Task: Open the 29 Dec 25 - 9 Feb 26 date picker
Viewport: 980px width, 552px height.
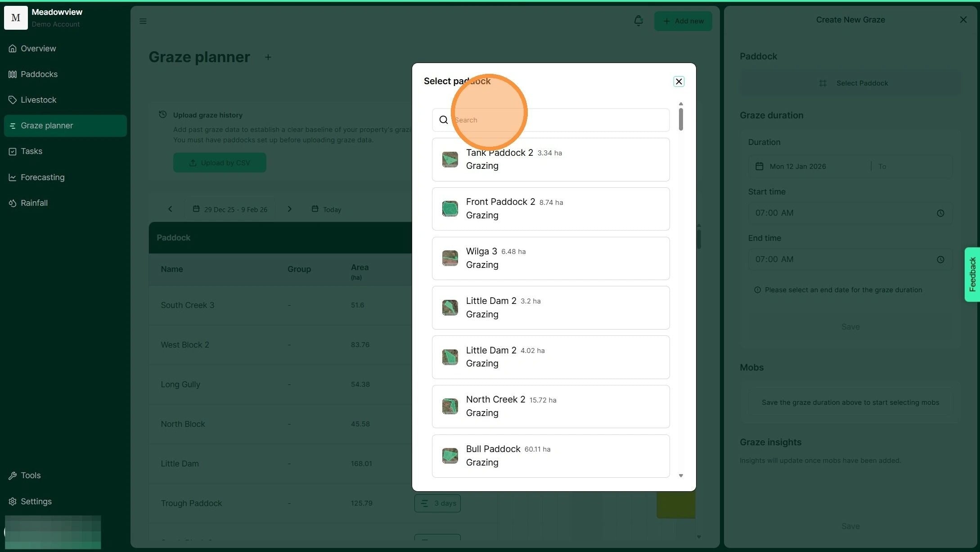Action: click(230, 209)
